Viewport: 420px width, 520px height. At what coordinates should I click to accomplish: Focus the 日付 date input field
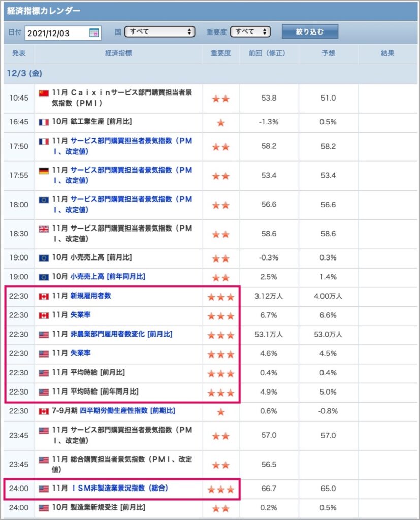62,33
